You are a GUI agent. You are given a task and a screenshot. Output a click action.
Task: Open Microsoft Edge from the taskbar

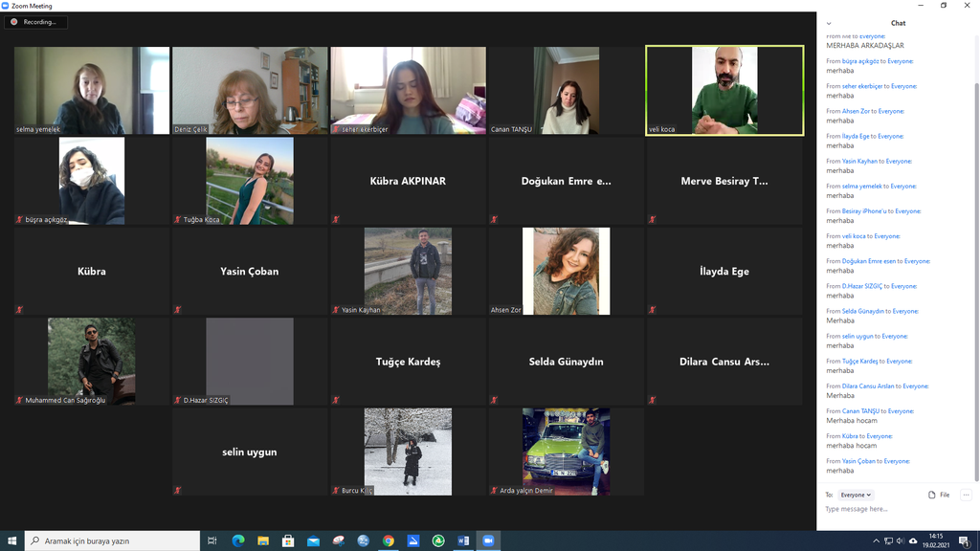pyautogui.click(x=238, y=540)
